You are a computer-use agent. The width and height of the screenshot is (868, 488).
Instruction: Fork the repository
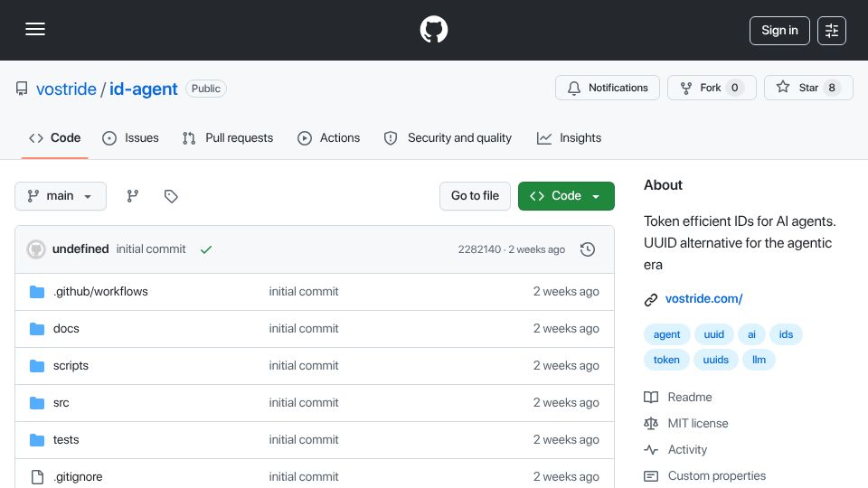pyautogui.click(x=712, y=88)
